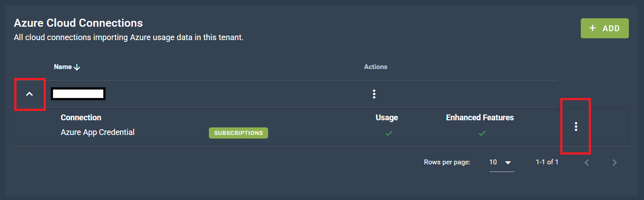Sort table by Name column header
644x200 pixels.
point(67,67)
